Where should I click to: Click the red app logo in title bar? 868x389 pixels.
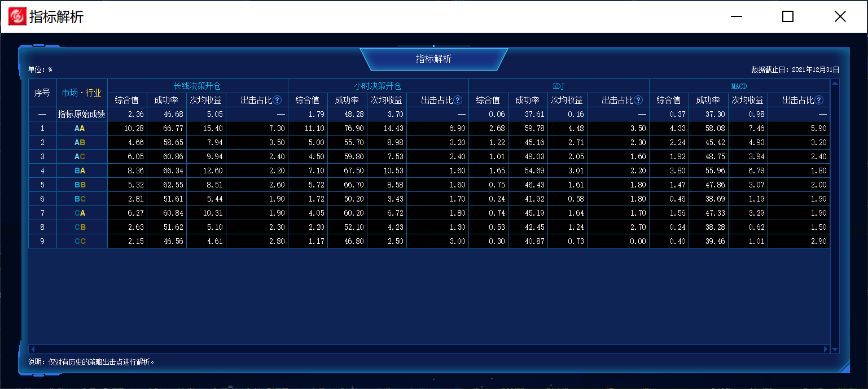(x=16, y=16)
